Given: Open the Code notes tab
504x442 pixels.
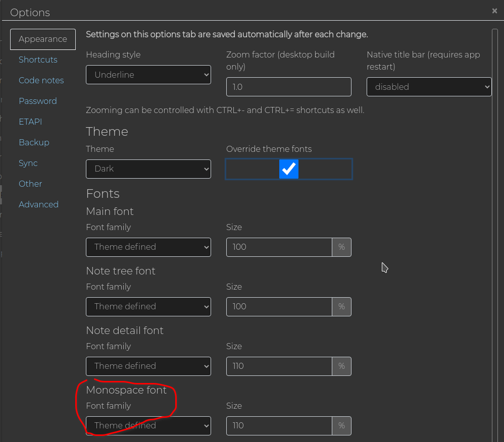Looking at the screenshot, I should [41, 80].
